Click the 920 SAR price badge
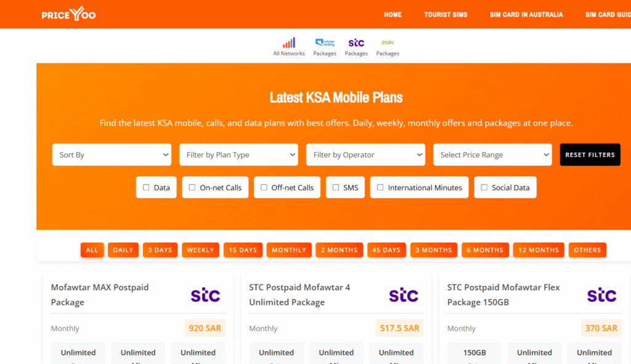Viewport: 631px width, 364px height. [205, 328]
